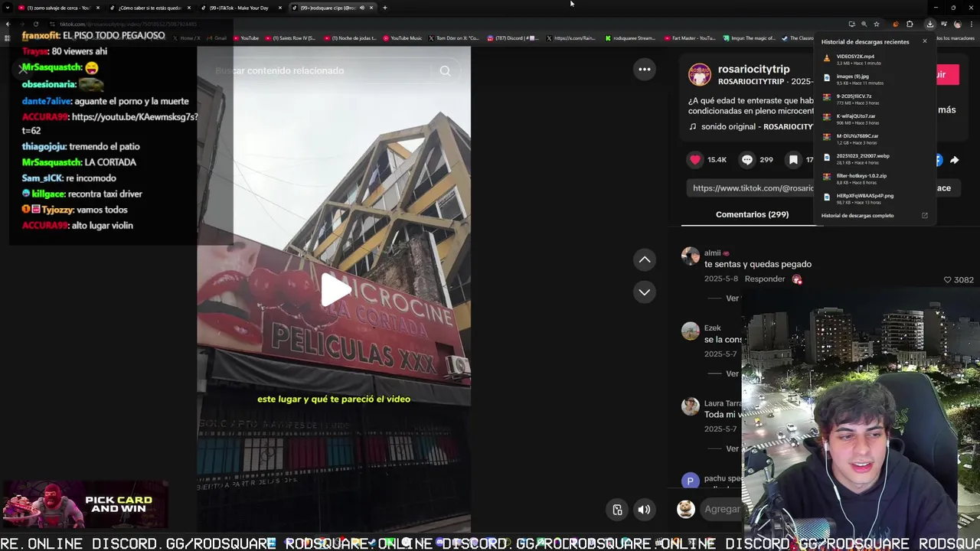Open 9-2C05j1liCV.7z download entry
This screenshot has height=551, width=980.
(873, 99)
